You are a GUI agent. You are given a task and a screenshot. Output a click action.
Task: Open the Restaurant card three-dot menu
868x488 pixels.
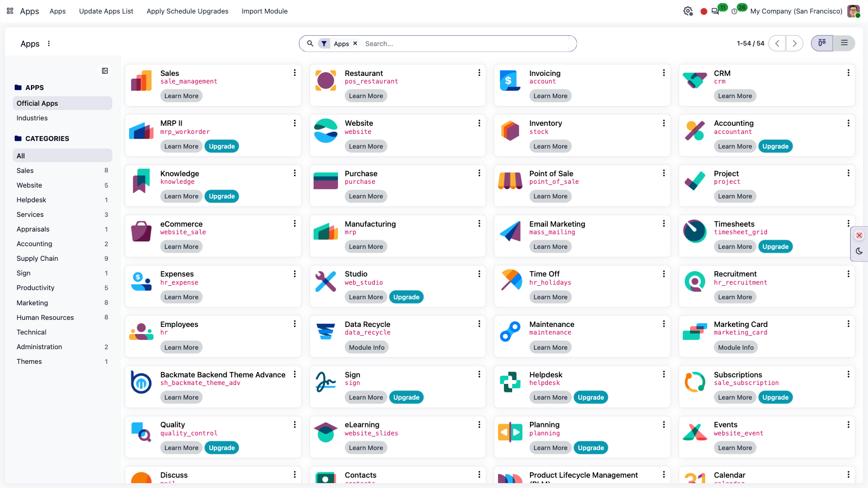pyautogui.click(x=479, y=73)
